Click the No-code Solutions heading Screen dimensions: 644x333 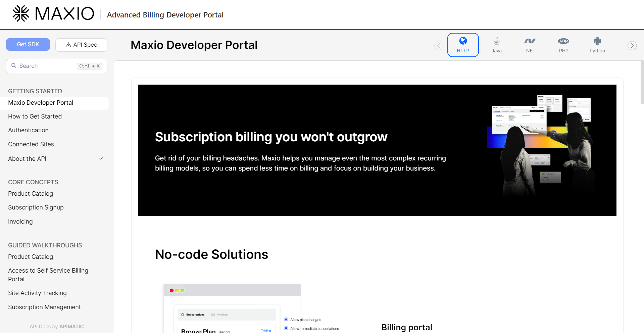click(211, 254)
